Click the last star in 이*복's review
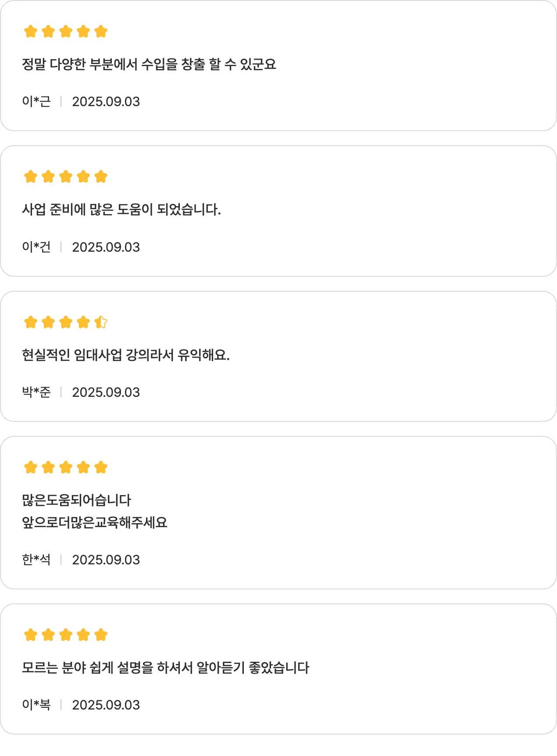Screen dimensions: 557x756 point(101,635)
